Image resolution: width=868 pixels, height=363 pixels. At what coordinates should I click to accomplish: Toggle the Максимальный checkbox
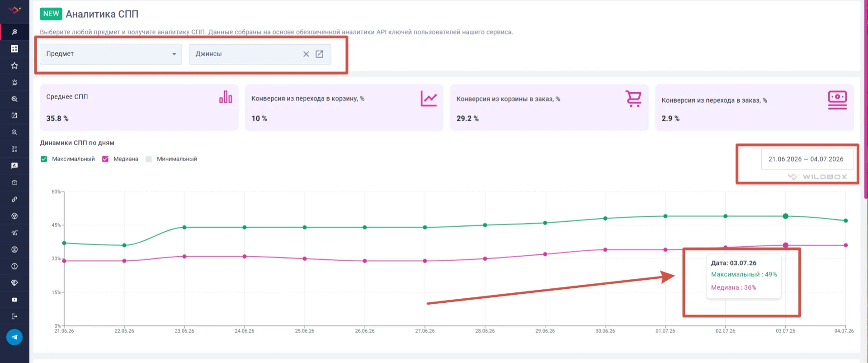tap(44, 159)
